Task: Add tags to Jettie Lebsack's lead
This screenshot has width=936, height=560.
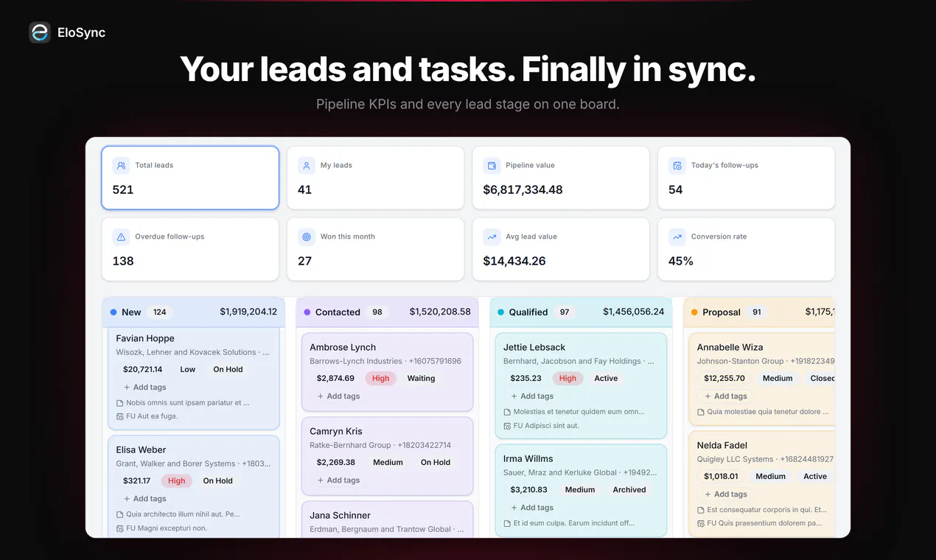Action: tap(531, 396)
